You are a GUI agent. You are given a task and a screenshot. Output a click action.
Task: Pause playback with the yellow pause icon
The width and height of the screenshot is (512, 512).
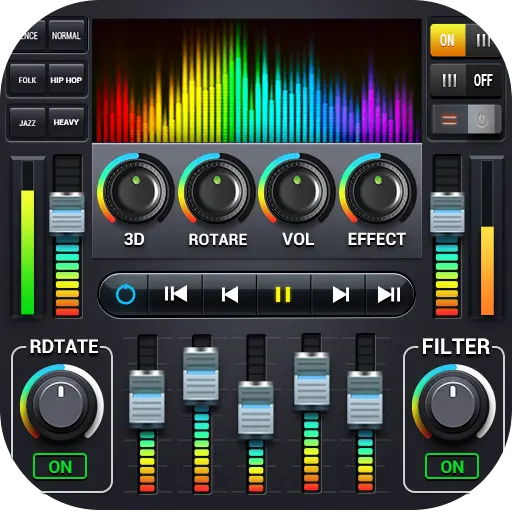click(x=283, y=294)
